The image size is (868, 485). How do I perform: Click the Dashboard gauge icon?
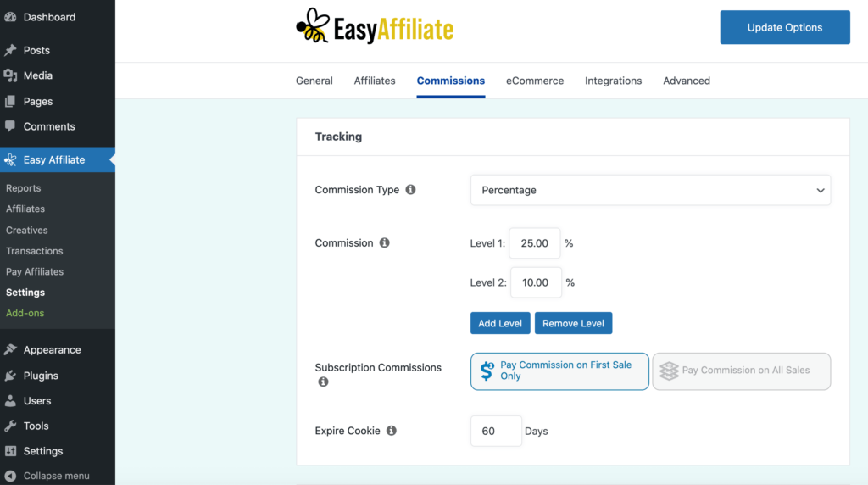tap(10, 17)
